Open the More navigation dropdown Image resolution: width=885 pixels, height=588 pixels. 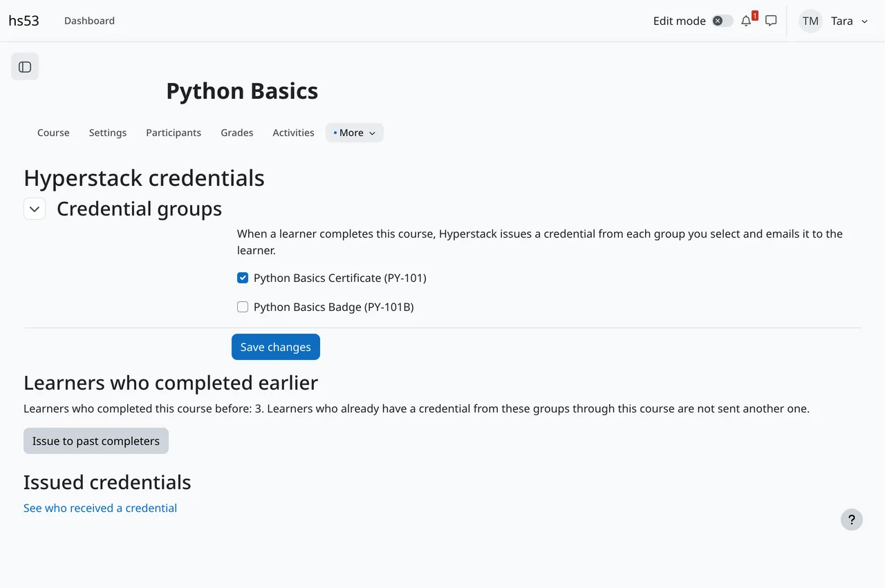[355, 133]
